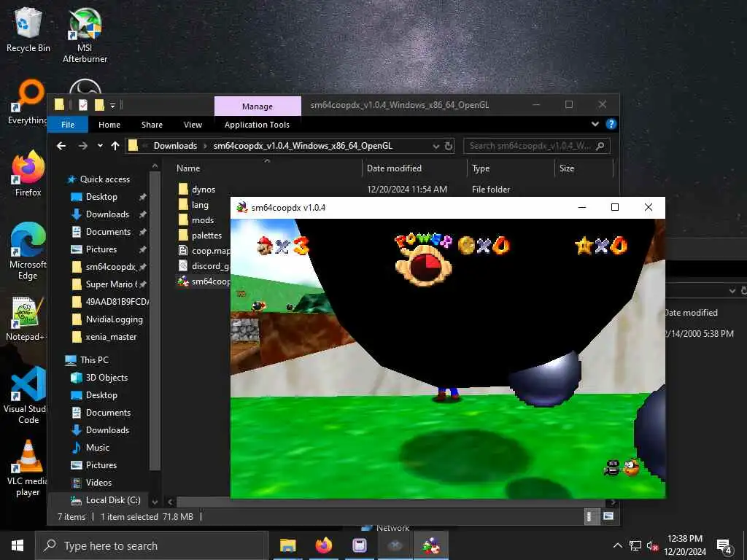Open Everything search desktop shortcut
The height and width of the screenshot is (560, 747).
tap(27, 102)
